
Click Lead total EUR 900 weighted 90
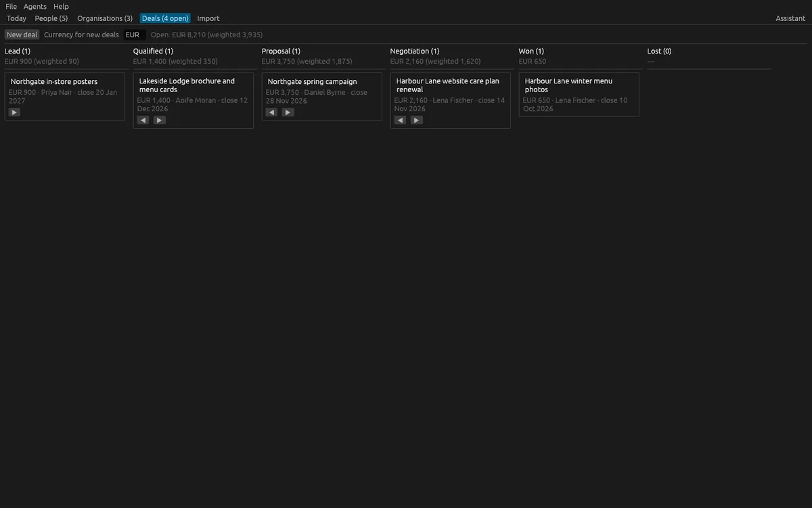(x=42, y=61)
